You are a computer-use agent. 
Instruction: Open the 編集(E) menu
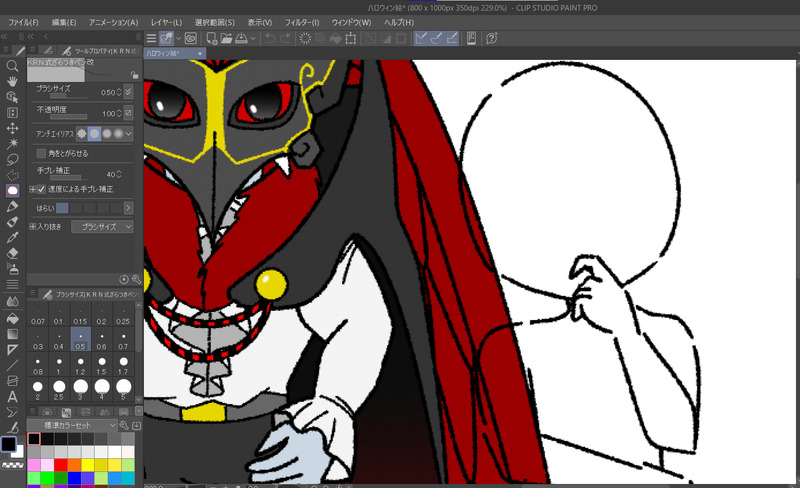point(64,22)
